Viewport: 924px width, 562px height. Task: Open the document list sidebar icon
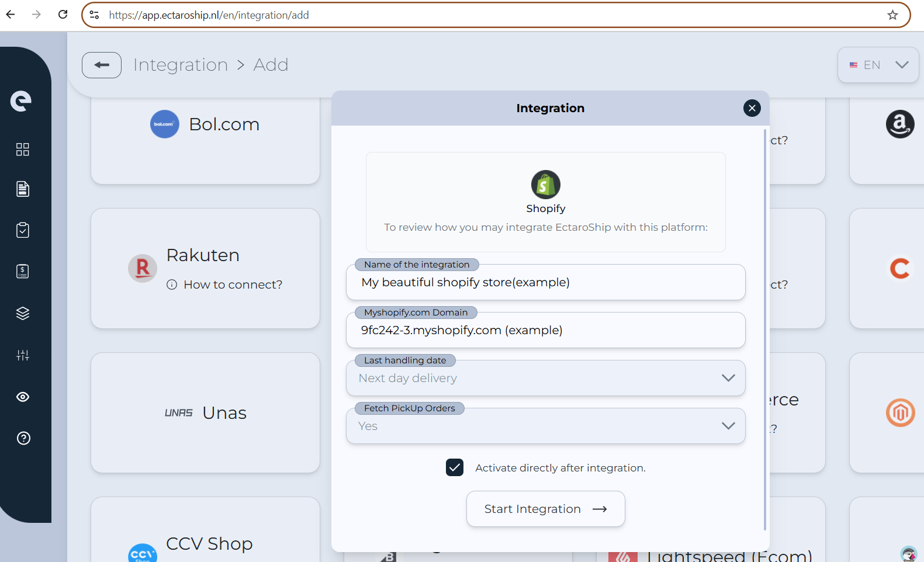pos(23,189)
